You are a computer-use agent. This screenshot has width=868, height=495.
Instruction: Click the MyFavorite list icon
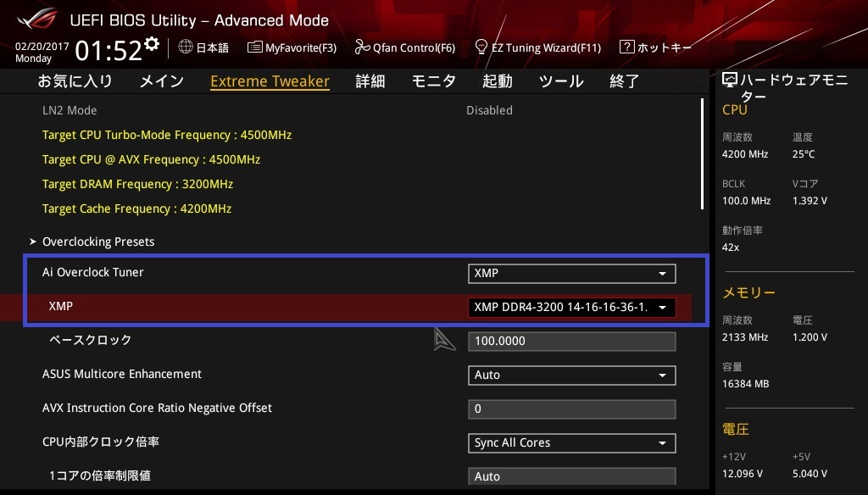[254, 47]
